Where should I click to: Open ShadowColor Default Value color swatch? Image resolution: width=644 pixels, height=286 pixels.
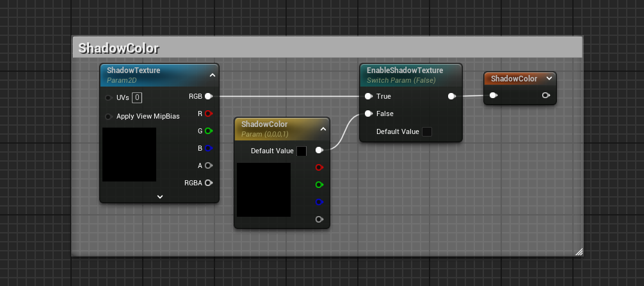302,151
